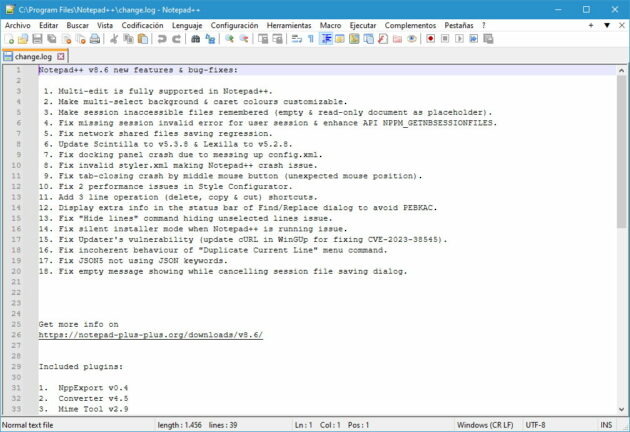Viewport: 630px width, 432px height.
Task: Open the notepad-plus-plus.org downloads link
Action: click(150, 335)
